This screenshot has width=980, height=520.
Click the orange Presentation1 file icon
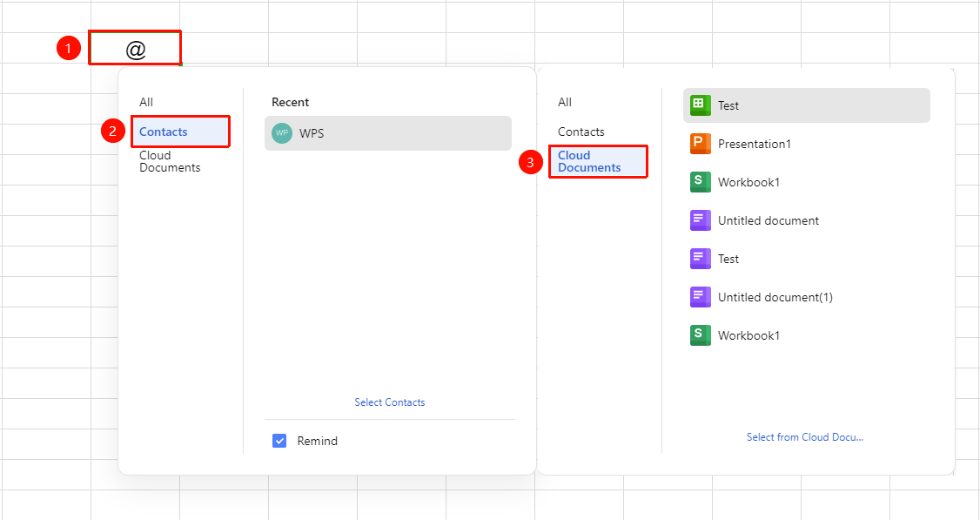(x=700, y=144)
